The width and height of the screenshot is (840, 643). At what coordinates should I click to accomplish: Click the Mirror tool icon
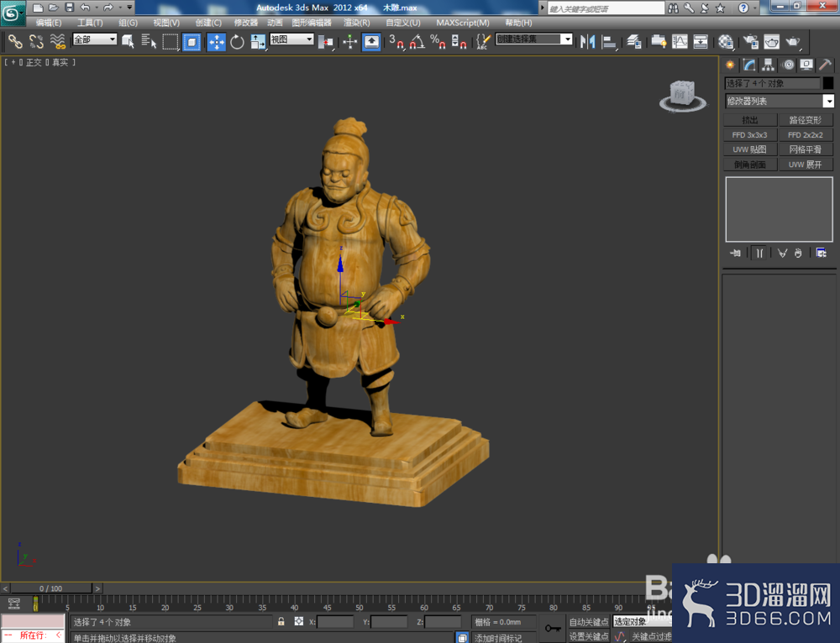588,41
